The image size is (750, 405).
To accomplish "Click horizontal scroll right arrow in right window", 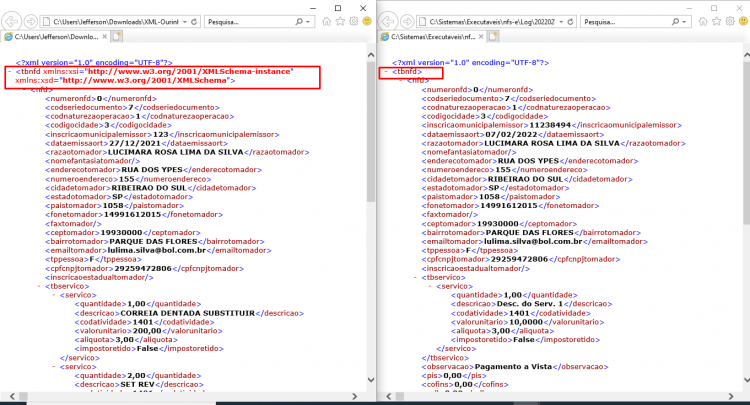I will click(731, 396).
